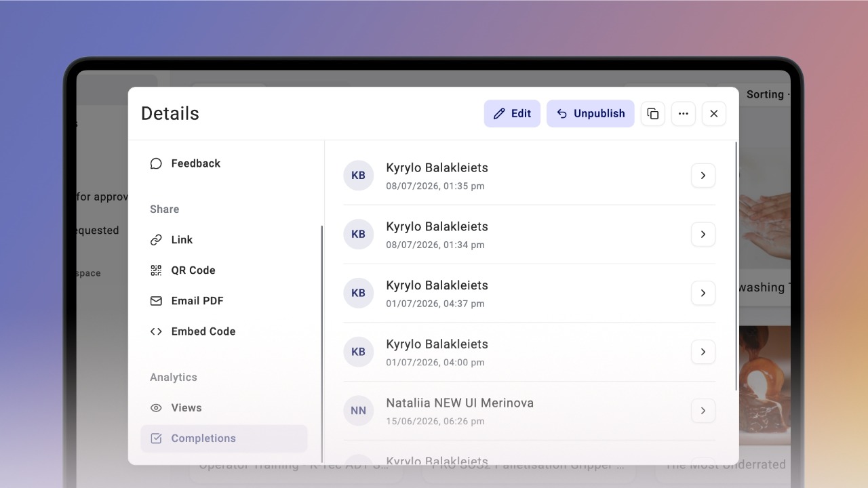Select the Link share option

(224, 240)
